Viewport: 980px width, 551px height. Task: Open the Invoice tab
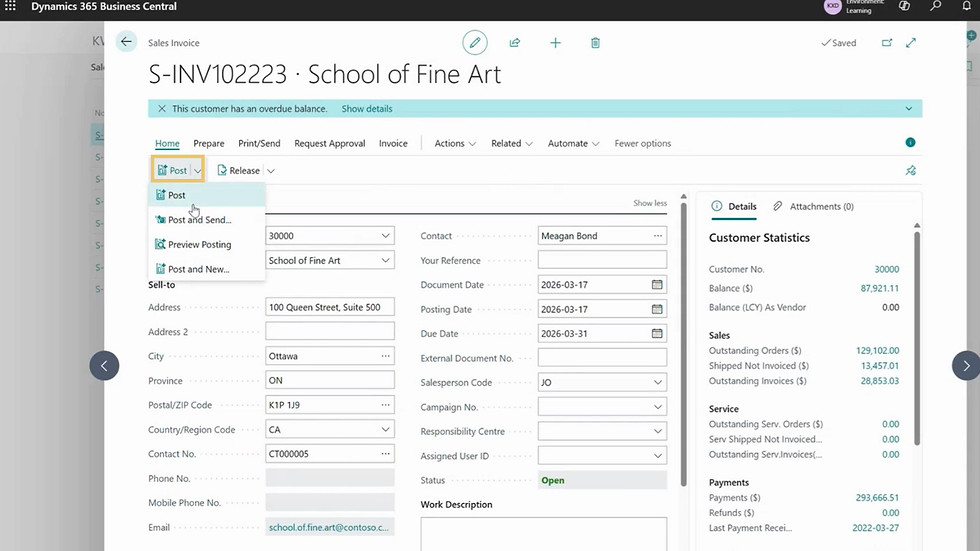(x=393, y=143)
